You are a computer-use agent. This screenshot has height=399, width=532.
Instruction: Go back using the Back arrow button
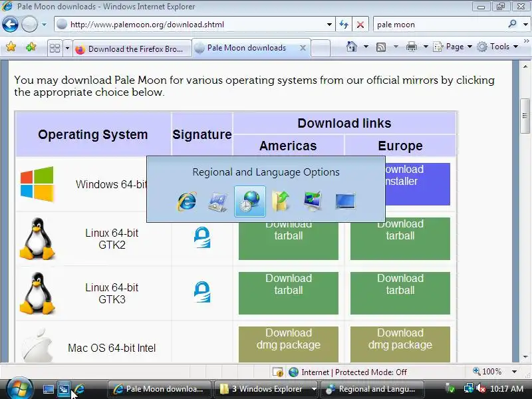click(x=10, y=25)
